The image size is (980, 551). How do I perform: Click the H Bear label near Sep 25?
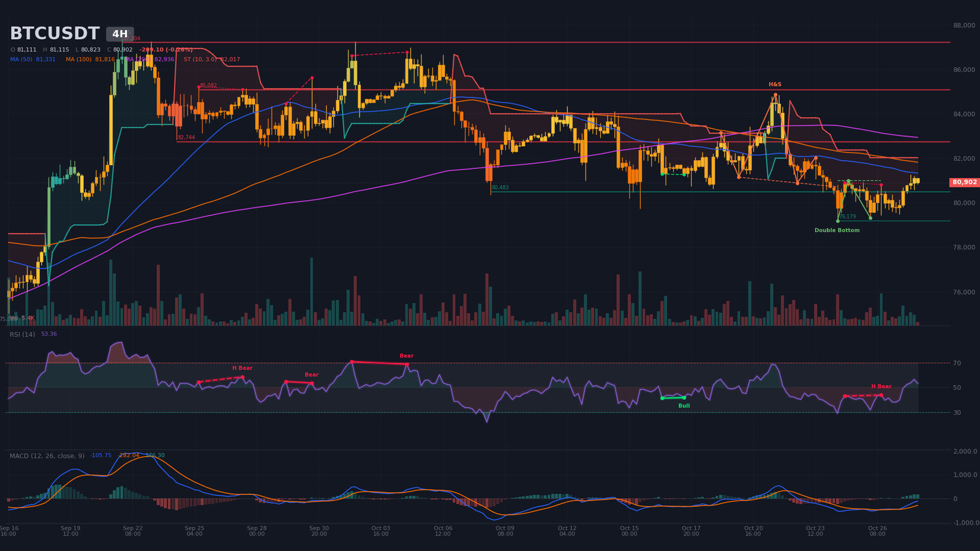[x=242, y=368]
